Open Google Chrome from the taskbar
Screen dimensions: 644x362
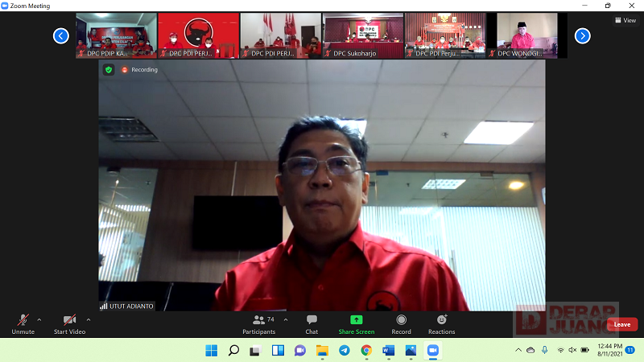click(366, 350)
